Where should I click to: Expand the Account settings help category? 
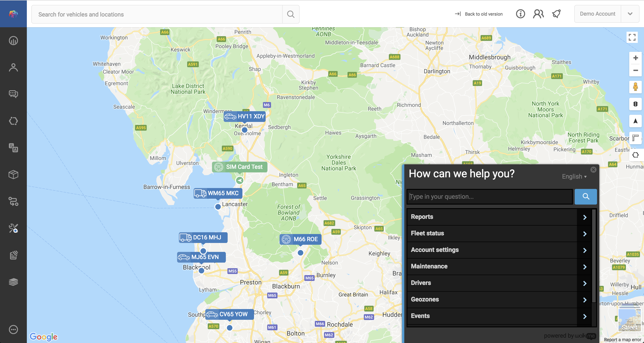coord(499,250)
